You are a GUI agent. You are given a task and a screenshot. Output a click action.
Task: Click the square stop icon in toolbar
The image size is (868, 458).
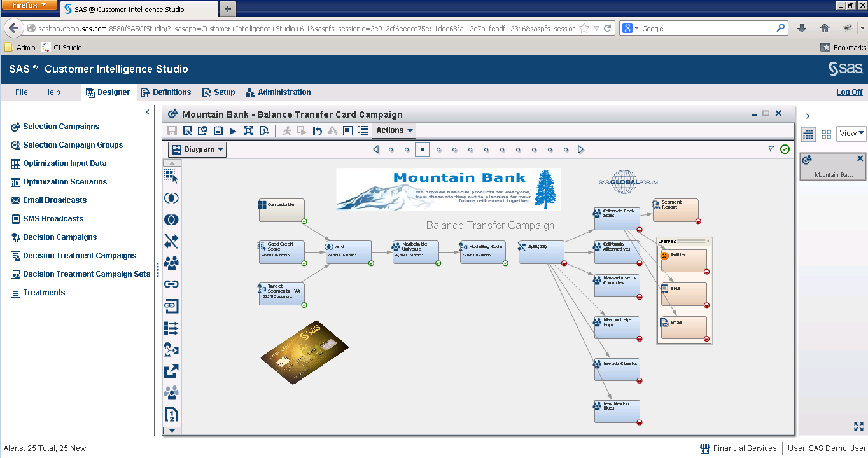click(x=347, y=130)
